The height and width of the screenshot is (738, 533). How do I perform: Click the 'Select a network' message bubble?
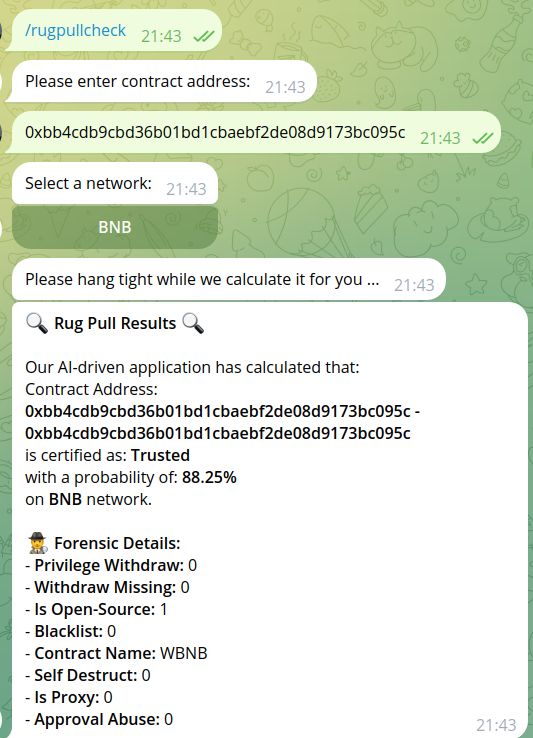click(115, 184)
